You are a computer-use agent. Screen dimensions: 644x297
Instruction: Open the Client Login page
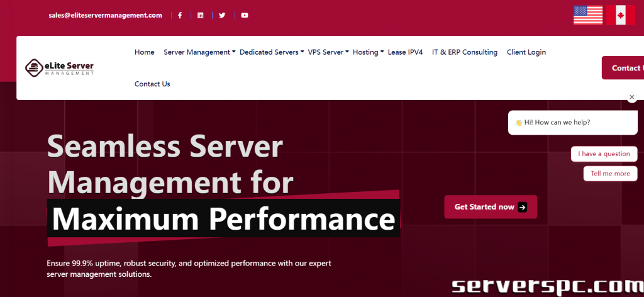526,52
